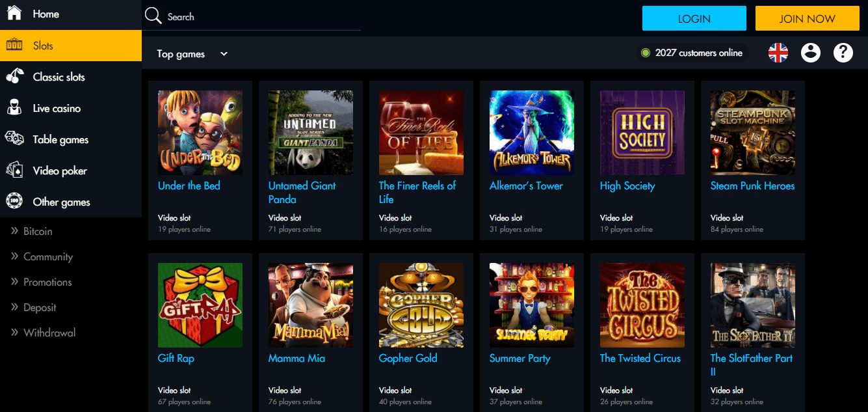Screen dimensions: 868x412
Task: Open help via question mark icon
Action: [x=843, y=53]
